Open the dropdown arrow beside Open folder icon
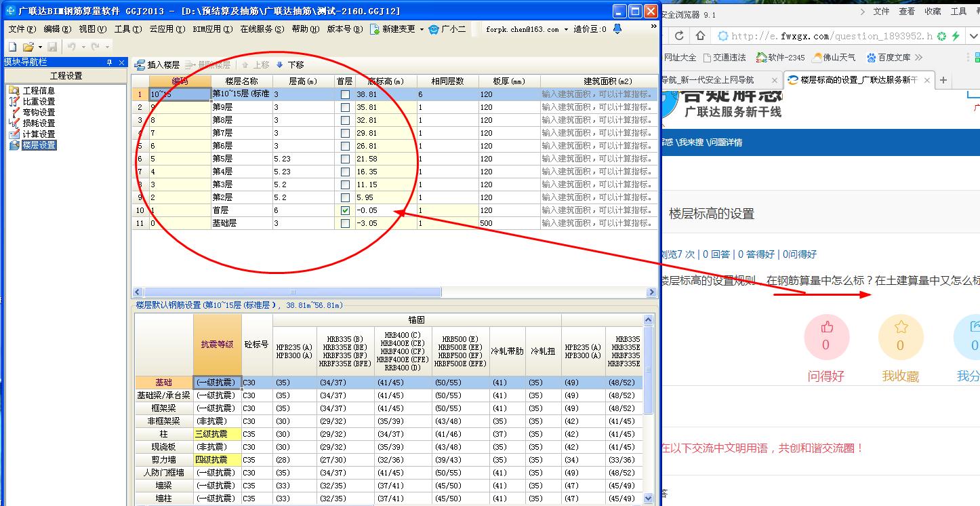 pos(40,47)
